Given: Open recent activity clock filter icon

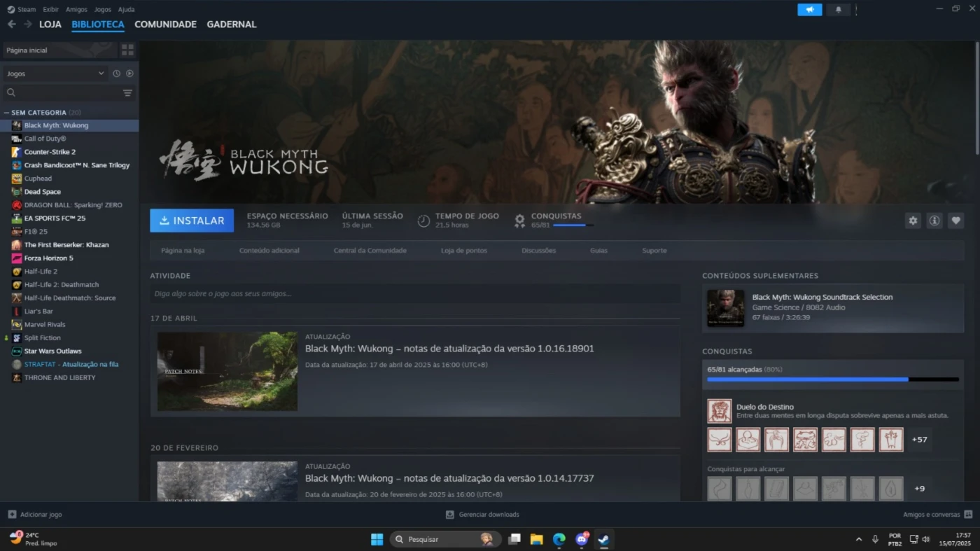Looking at the screenshot, I should (x=117, y=74).
